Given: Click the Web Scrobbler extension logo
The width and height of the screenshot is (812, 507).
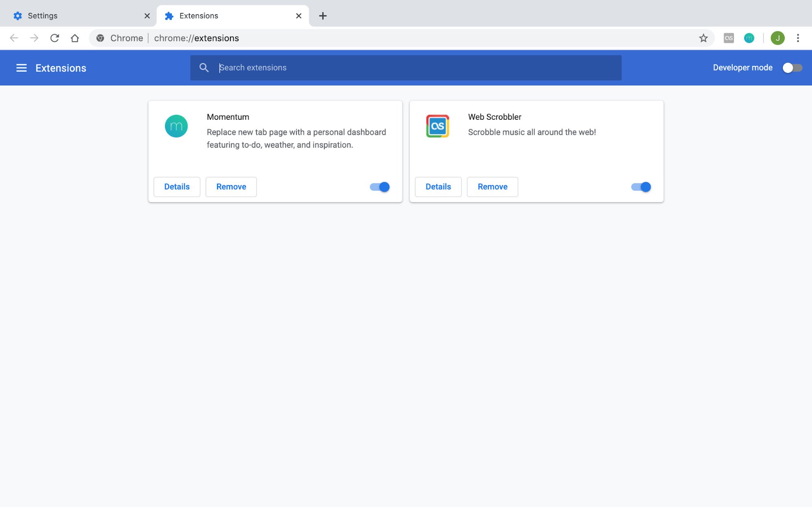Looking at the screenshot, I should coord(437,126).
